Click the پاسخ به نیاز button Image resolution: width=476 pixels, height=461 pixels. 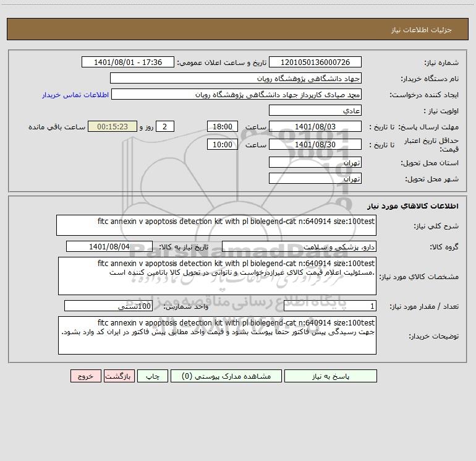[330, 376]
